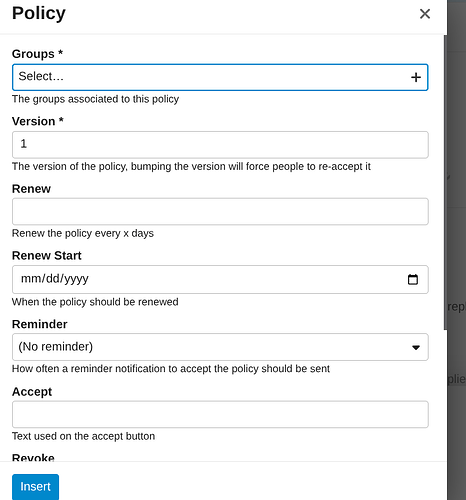Screen dimensions: 466x500
Task: Click the Reminder field label
Action: pyautogui.click(x=40, y=324)
